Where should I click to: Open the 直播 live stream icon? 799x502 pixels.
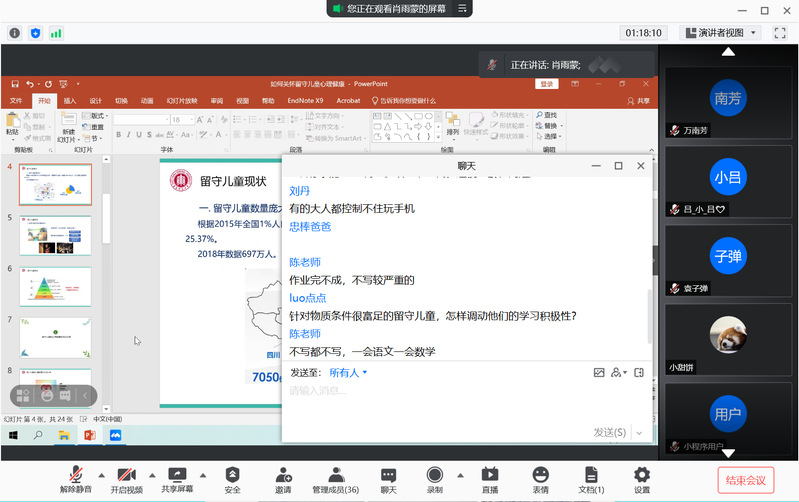[x=490, y=475]
